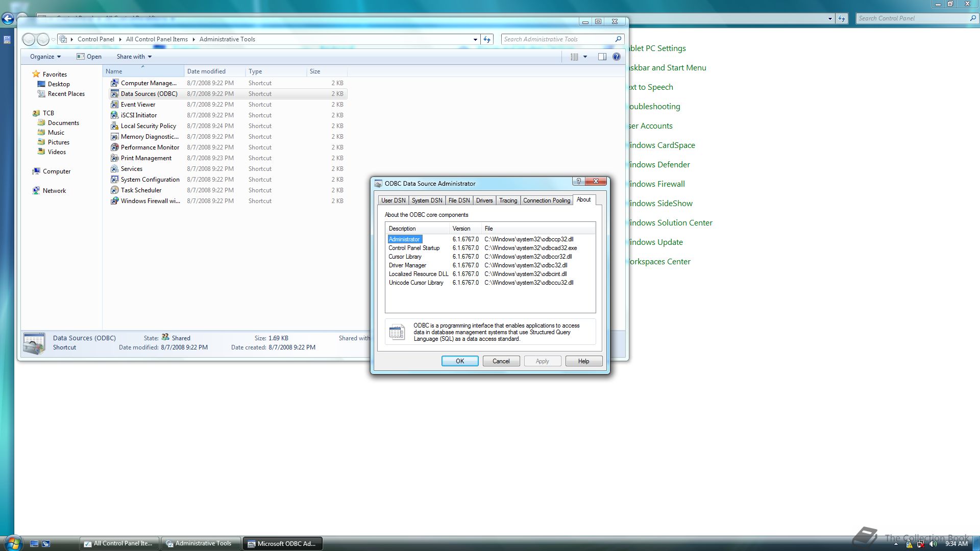The width and height of the screenshot is (980, 551).
Task: Click the Favorites star icon in sidebar
Action: 36,74
